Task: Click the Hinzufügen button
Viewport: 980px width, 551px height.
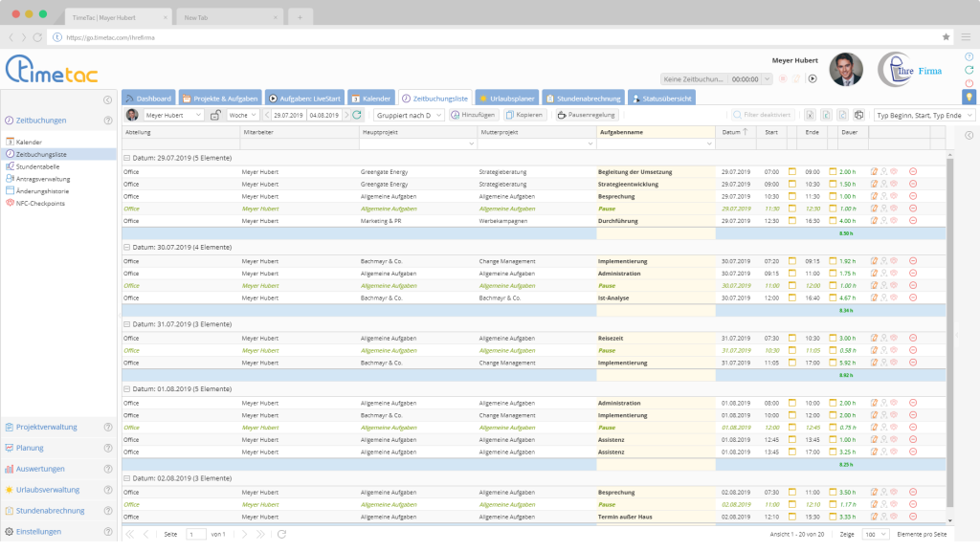Action: tap(473, 115)
